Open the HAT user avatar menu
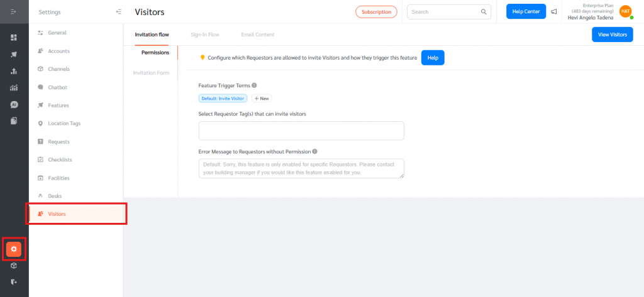 [625, 11]
